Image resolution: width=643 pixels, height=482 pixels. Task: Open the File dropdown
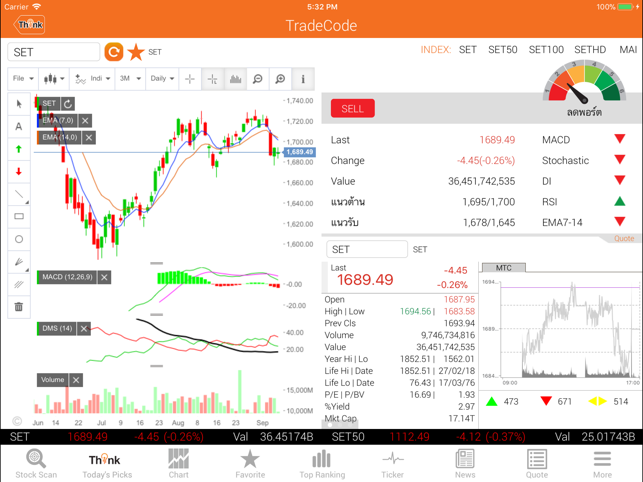[x=23, y=78]
